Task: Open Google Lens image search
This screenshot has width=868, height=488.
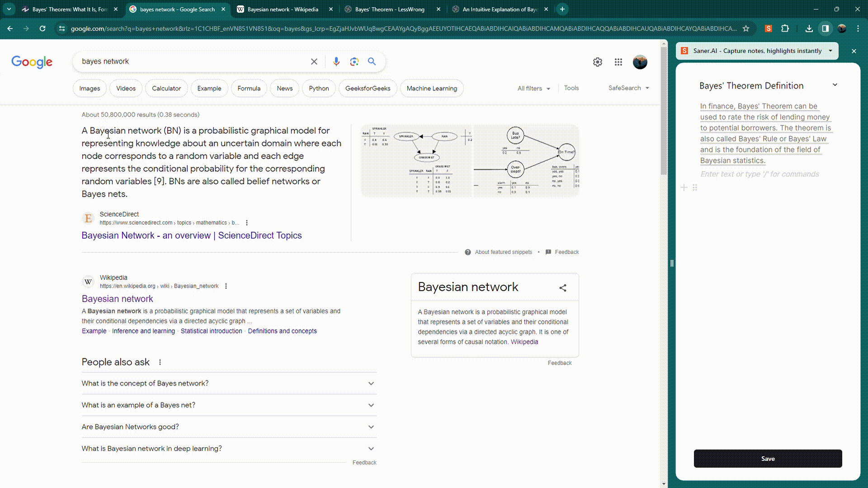Action: (354, 61)
